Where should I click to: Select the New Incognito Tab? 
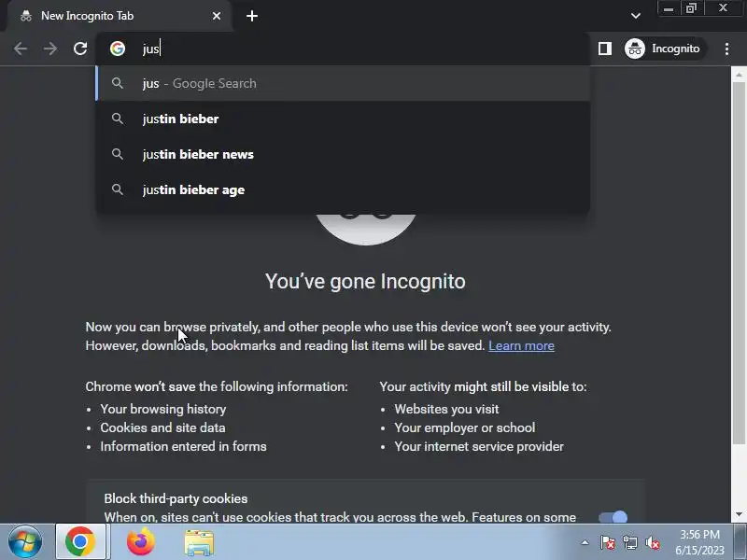[x=120, y=16]
